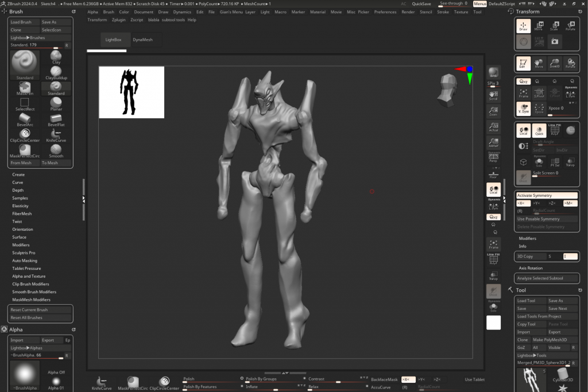Expand the Axis Rotation section
This screenshot has width=588, height=392.
coord(531,268)
